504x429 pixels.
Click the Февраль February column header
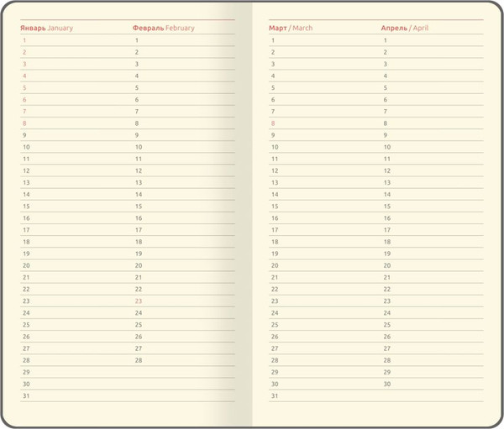pyautogui.click(x=163, y=28)
